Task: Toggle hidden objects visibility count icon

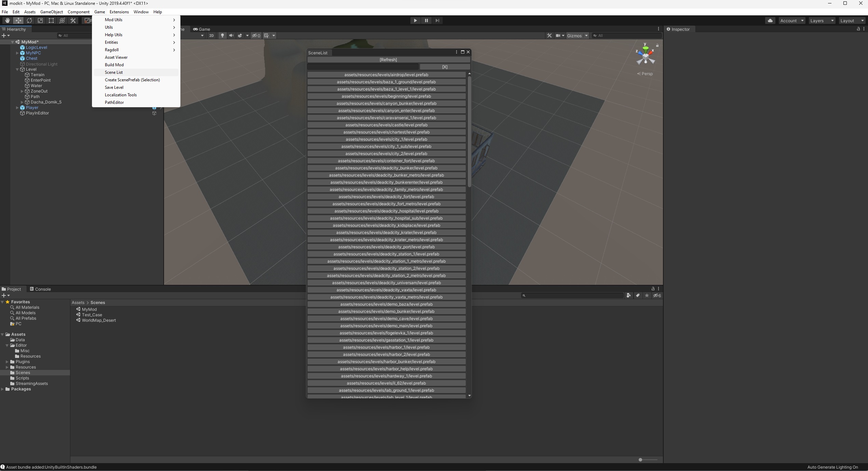Action: tap(256, 36)
